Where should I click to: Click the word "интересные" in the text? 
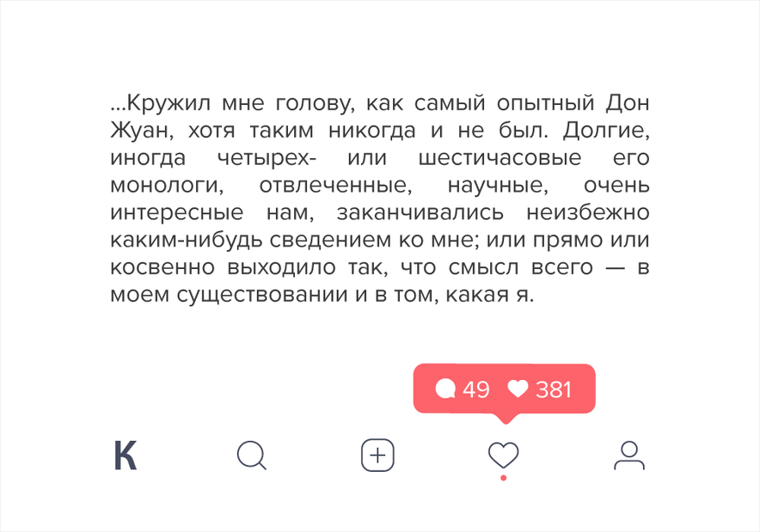(x=176, y=213)
